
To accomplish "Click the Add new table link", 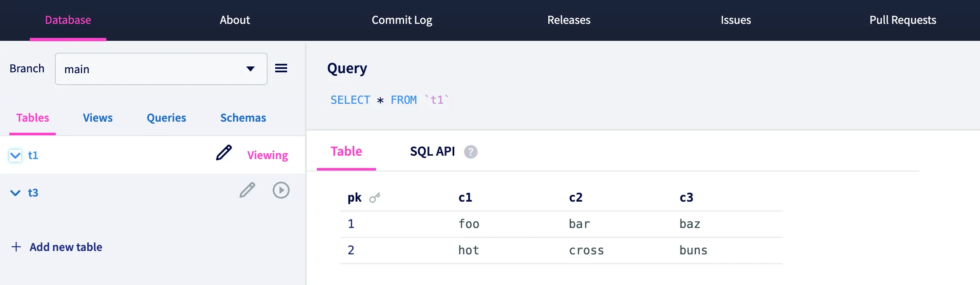I will click(x=66, y=247).
